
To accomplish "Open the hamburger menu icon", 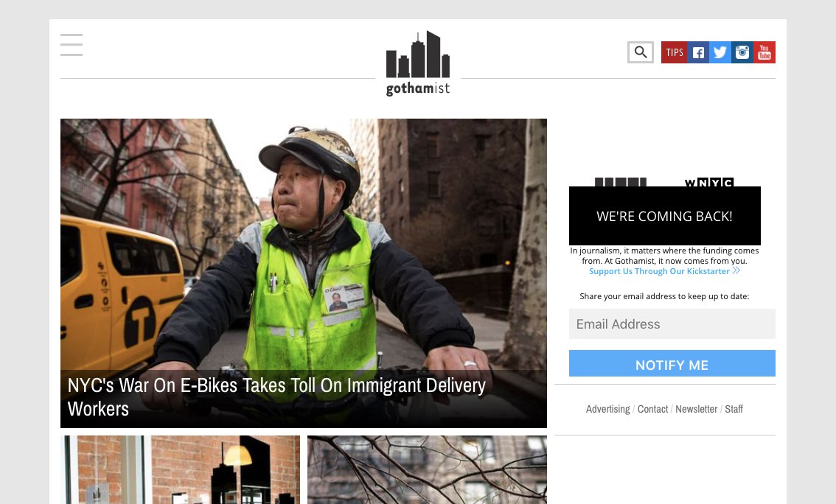I will [x=72, y=45].
